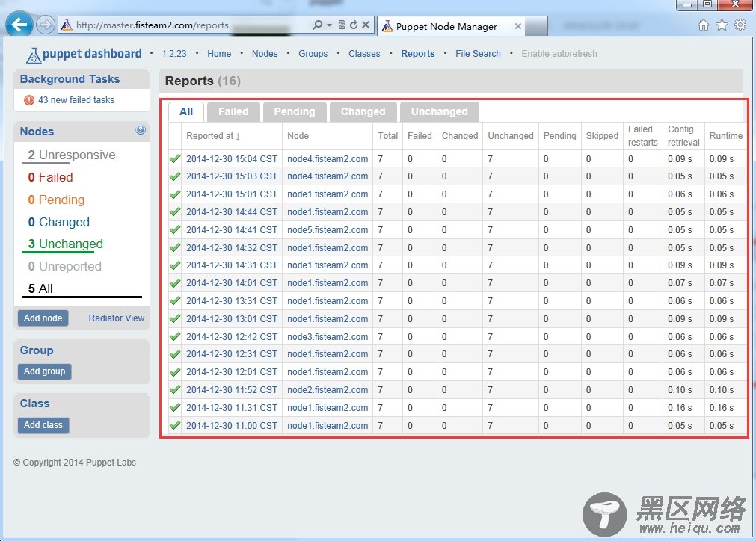Viewport: 756px width, 541px height.
Task: Switch to the Unchanged reports tab
Action: point(439,112)
